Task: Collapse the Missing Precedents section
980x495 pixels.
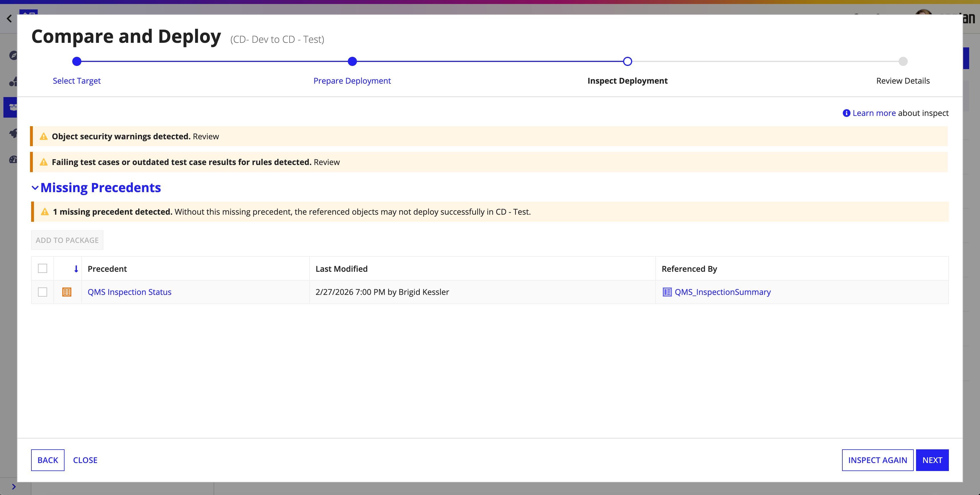Action: click(x=35, y=188)
